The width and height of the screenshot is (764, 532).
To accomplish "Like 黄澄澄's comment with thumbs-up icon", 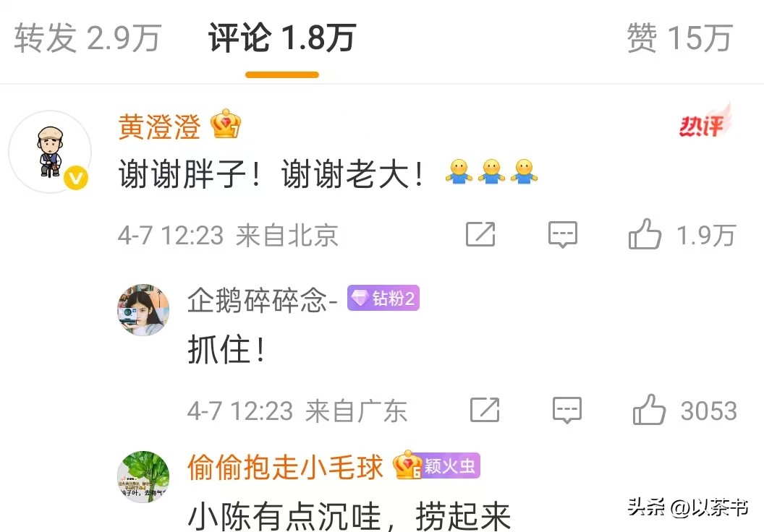I will [645, 234].
